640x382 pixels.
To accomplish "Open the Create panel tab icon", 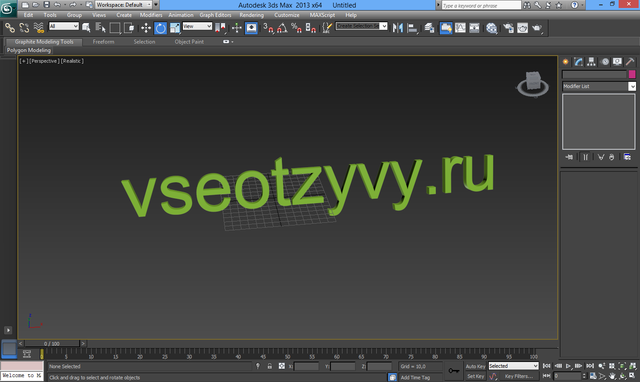I will (x=566, y=62).
